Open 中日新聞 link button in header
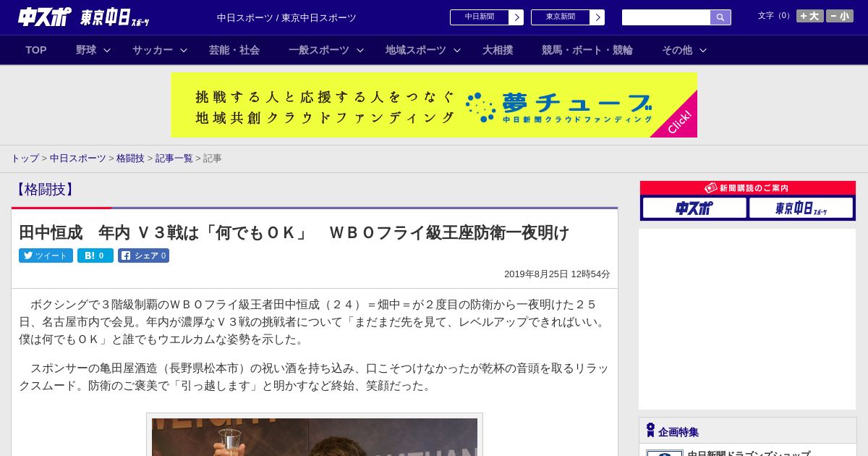 click(x=479, y=17)
